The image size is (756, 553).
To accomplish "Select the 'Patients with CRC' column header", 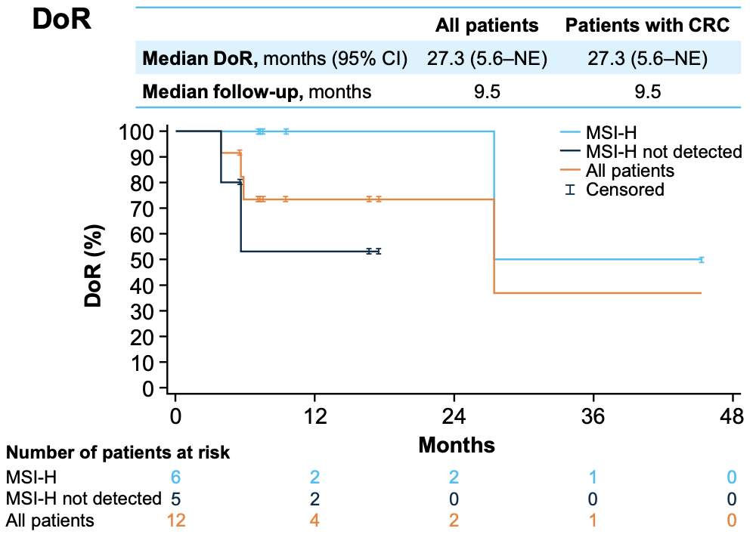I will point(648,25).
